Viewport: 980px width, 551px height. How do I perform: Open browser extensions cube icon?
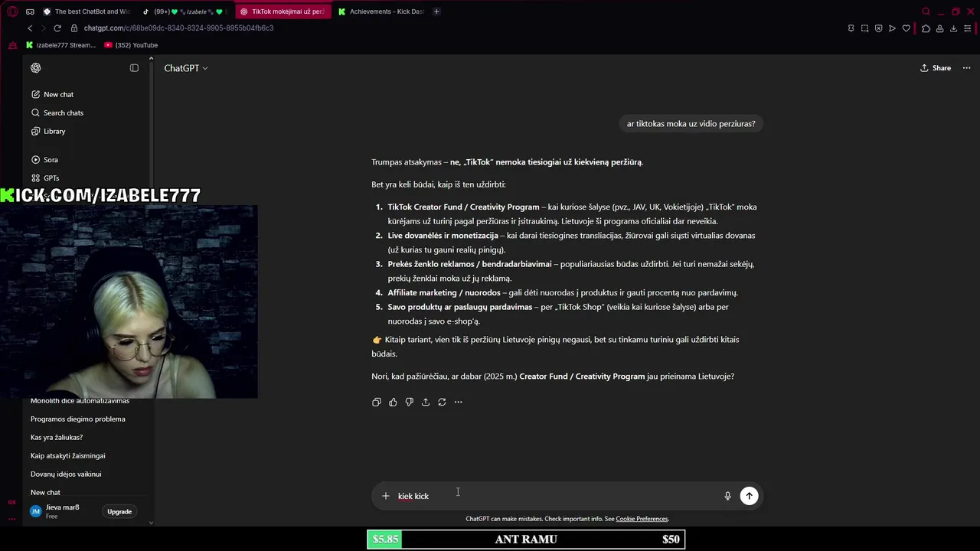pyautogui.click(x=926, y=28)
